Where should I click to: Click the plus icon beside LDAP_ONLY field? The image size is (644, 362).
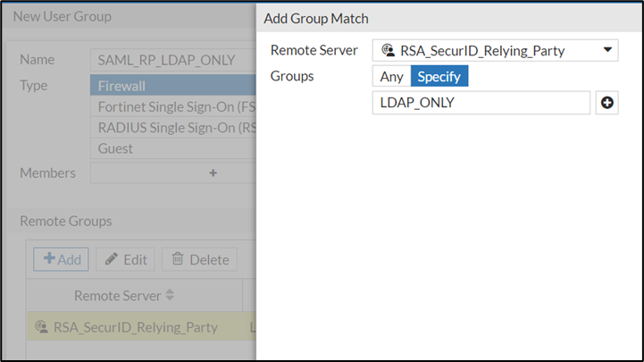607,104
